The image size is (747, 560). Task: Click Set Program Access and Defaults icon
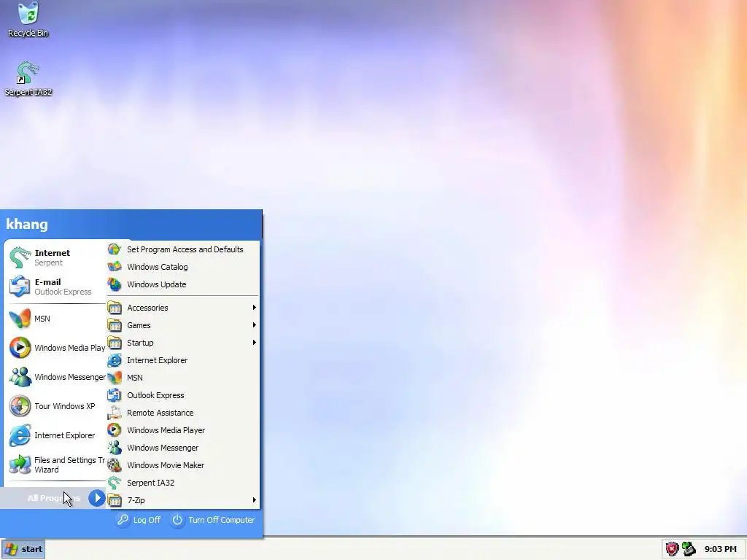click(x=115, y=249)
